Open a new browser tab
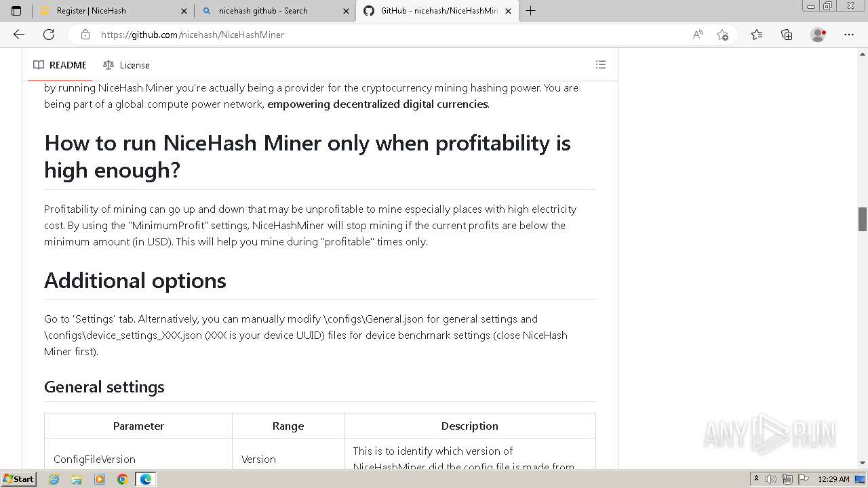 pos(530,11)
